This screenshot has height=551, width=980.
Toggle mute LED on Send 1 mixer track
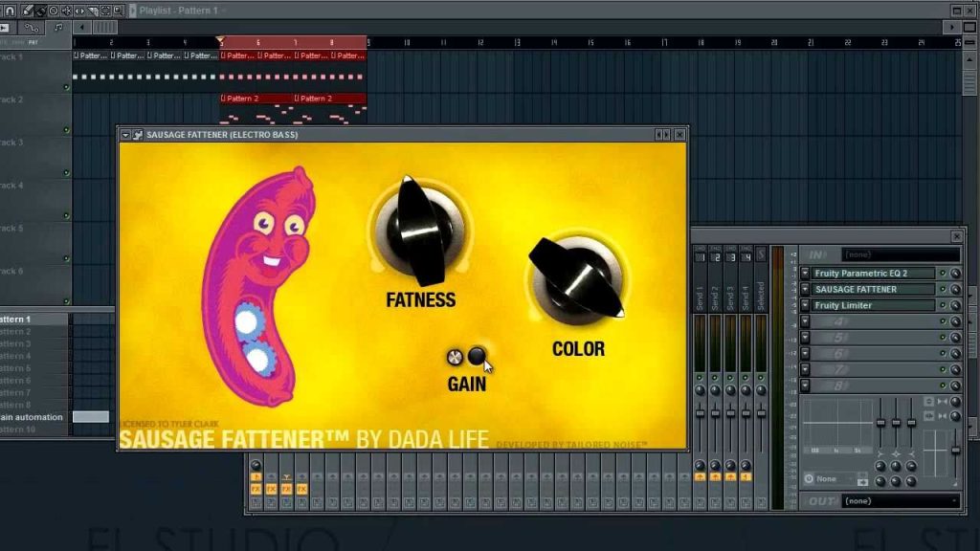click(x=700, y=379)
